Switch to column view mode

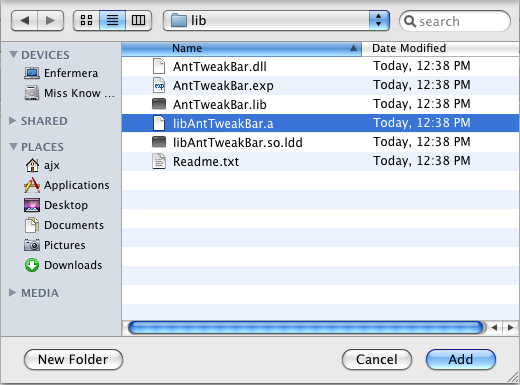point(138,21)
